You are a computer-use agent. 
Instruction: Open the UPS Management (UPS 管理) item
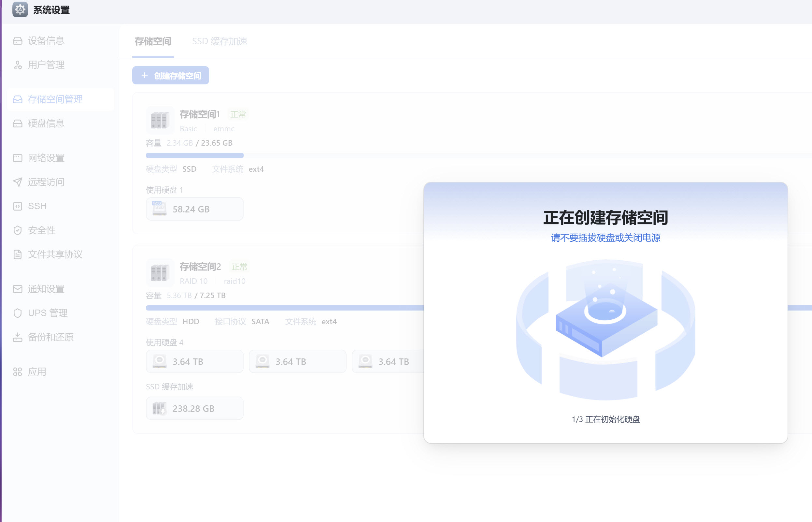[48, 313]
